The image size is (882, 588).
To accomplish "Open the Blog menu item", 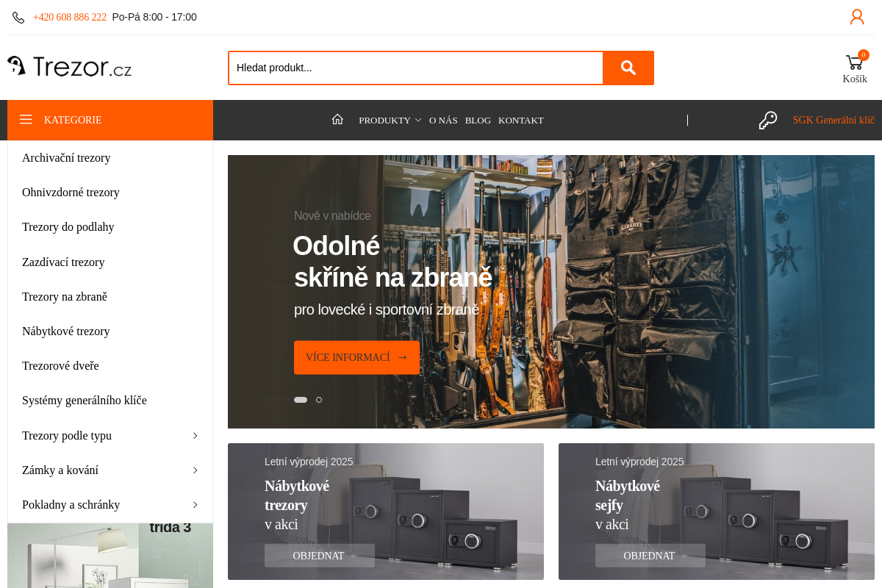I will coord(478,120).
